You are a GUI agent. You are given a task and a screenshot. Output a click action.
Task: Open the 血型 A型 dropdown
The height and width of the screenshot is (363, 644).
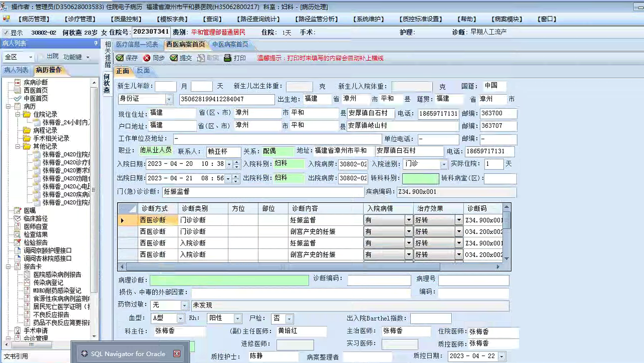pyautogui.click(x=180, y=318)
